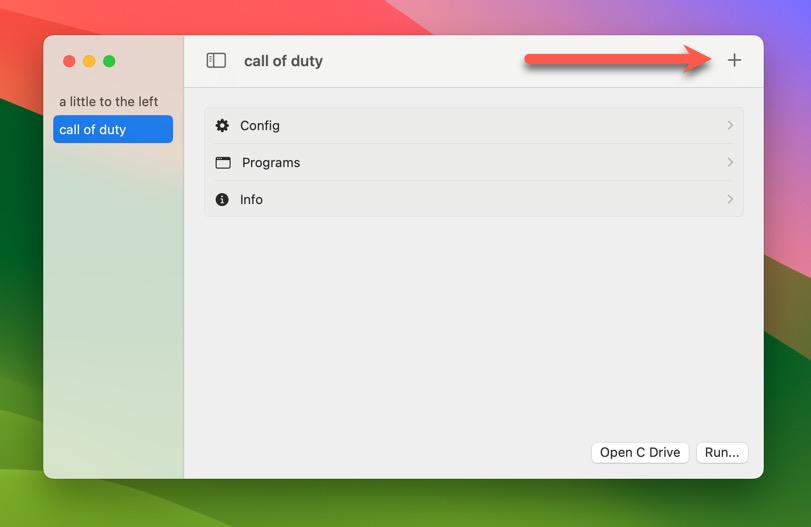Click the Run... button
The image size is (811, 527).
point(722,453)
